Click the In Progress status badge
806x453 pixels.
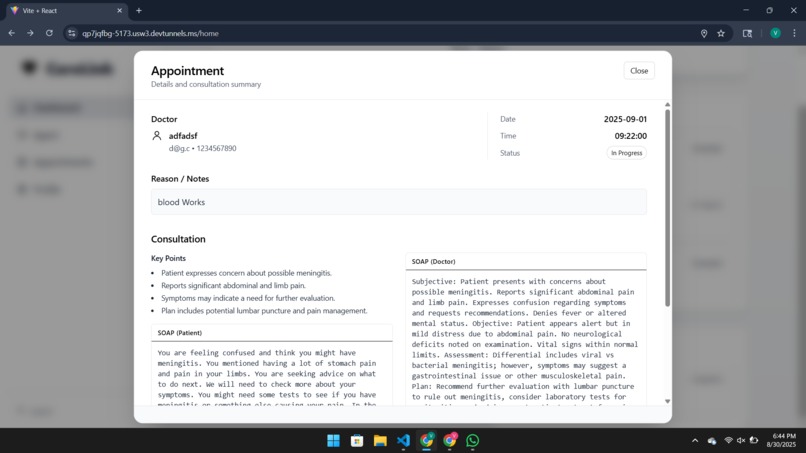tap(626, 153)
